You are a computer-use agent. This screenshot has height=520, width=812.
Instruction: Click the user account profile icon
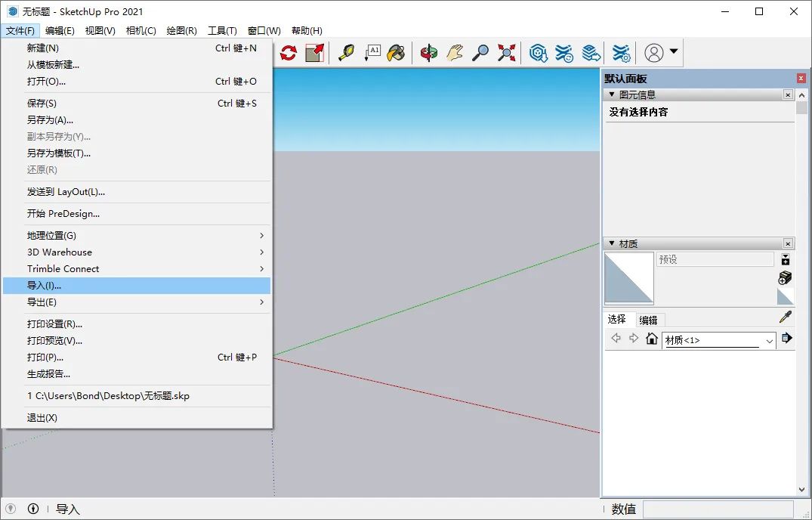tap(654, 53)
